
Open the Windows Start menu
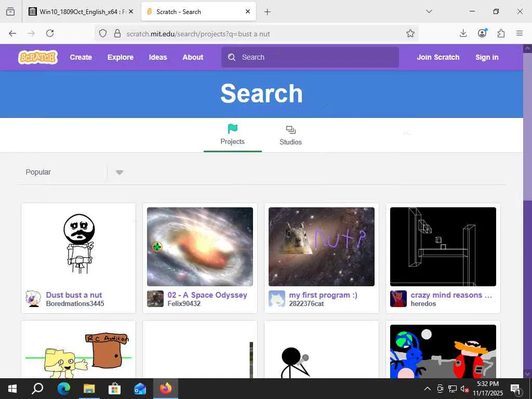pos(12,389)
